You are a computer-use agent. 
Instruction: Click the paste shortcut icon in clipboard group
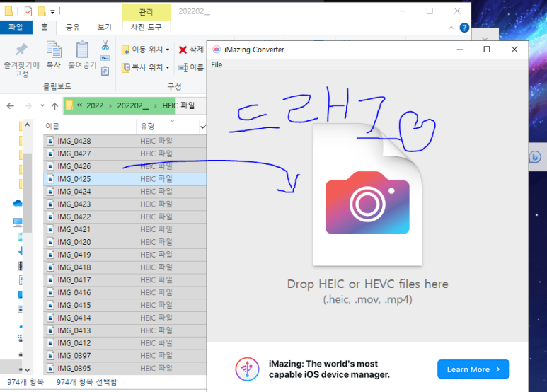[105, 71]
